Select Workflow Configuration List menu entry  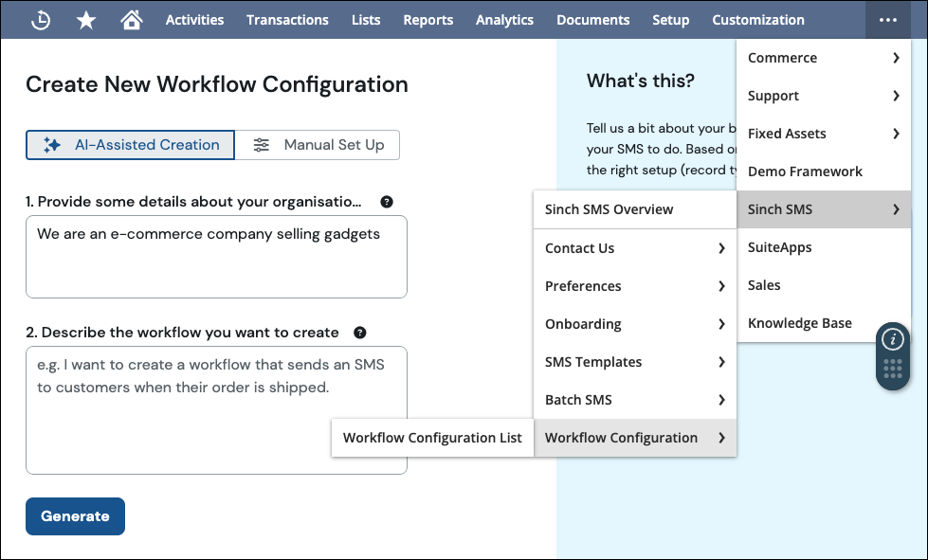[x=432, y=438]
